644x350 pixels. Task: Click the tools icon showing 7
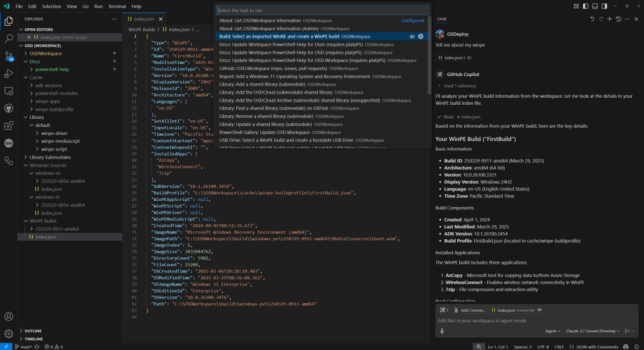click(444, 310)
